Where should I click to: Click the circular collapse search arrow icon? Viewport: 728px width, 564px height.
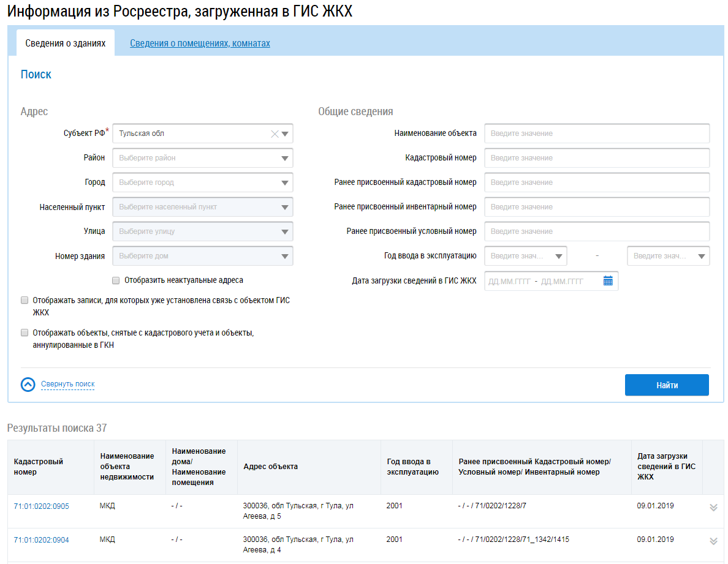(28, 385)
